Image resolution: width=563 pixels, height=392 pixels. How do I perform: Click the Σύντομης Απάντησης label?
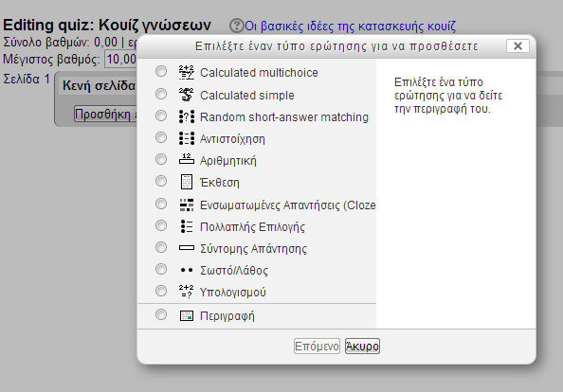click(253, 248)
